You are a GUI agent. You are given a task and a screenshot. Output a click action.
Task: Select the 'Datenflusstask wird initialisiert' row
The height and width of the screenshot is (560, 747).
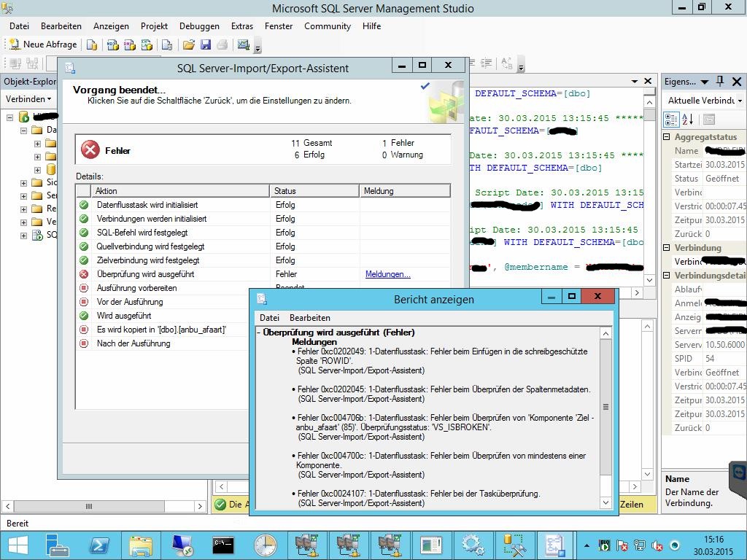(263, 205)
